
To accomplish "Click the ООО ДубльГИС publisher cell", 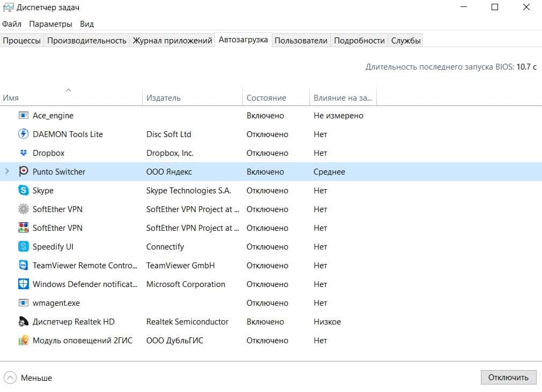I will coord(175,340).
